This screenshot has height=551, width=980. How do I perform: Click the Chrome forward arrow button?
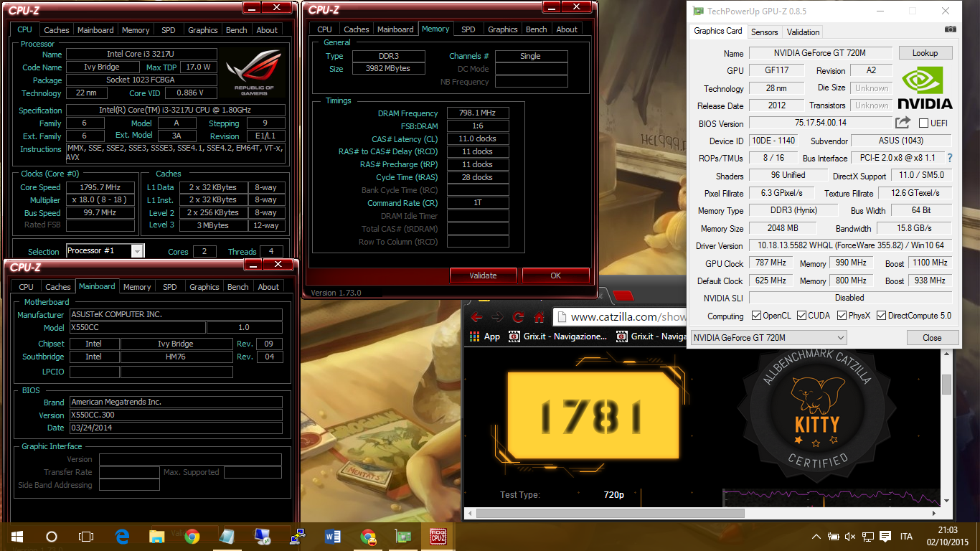click(497, 317)
